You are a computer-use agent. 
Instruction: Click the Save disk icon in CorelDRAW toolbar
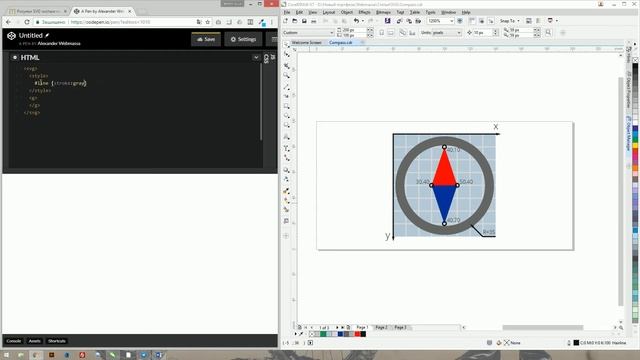[x=304, y=21]
